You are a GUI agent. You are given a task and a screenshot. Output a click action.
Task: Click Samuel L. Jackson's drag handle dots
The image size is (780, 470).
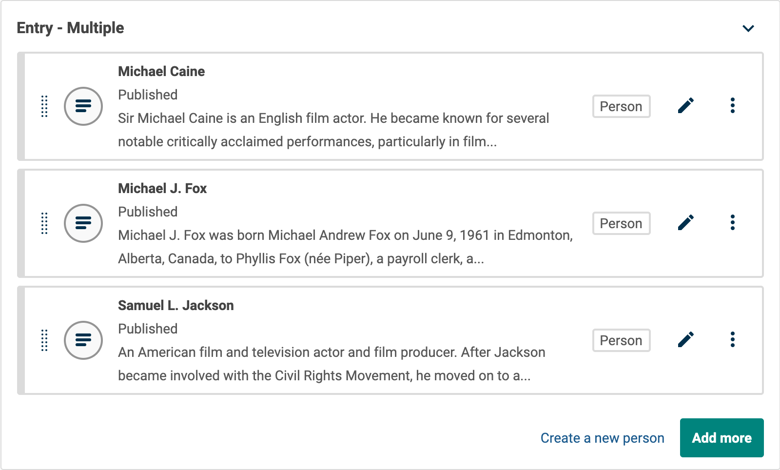(44, 340)
